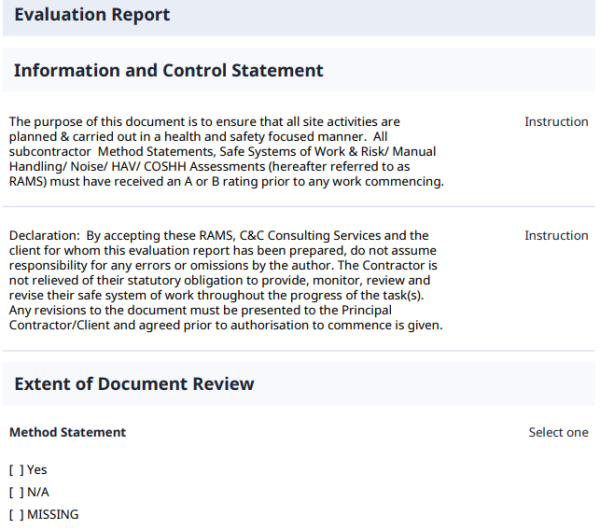Select the Information and Control Statement heading
Image resolution: width=600 pixels, height=529 pixels.
tap(168, 71)
